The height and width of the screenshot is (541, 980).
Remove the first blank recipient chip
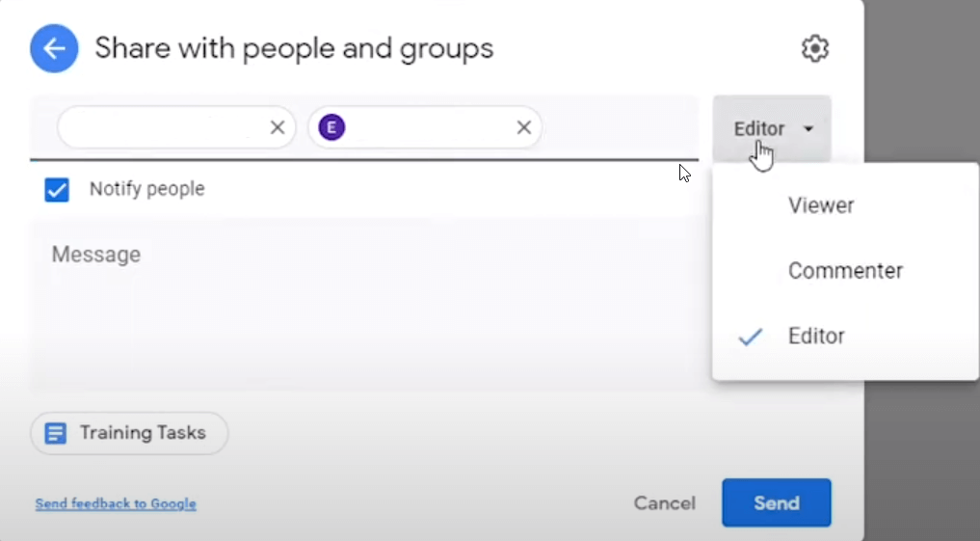click(278, 127)
